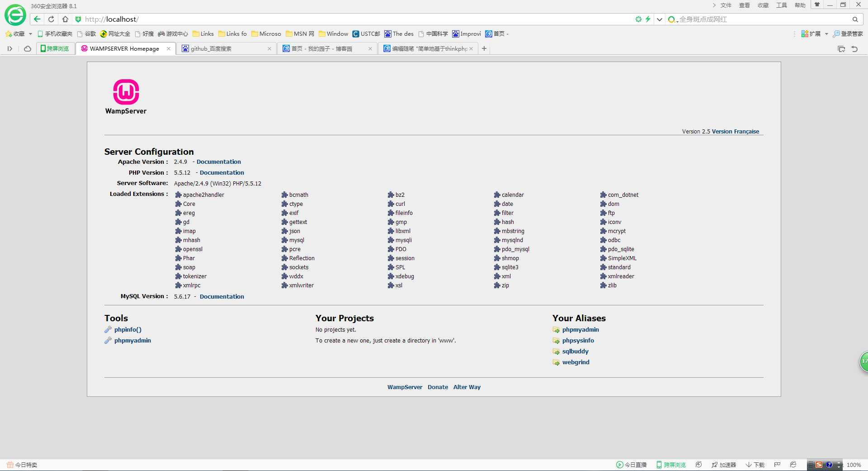Open the 工具 menu
Screen dimensions: 868x471
pos(781,5)
